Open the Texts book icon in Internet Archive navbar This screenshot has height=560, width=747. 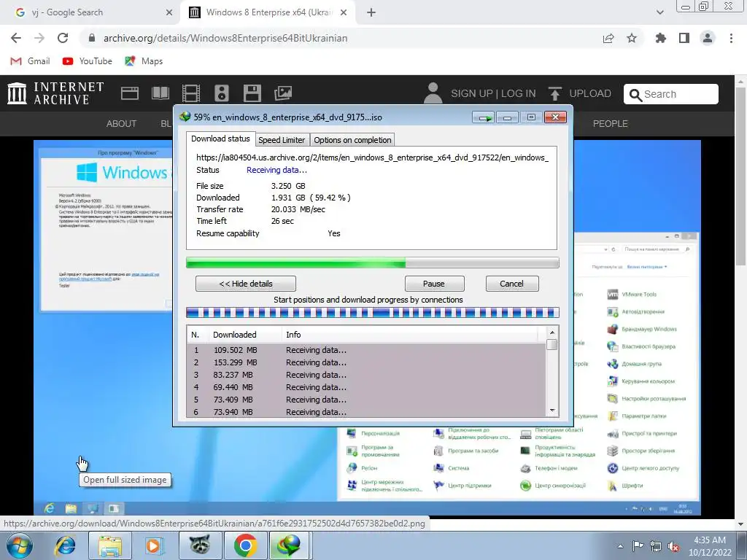pyautogui.click(x=160, y=93)
